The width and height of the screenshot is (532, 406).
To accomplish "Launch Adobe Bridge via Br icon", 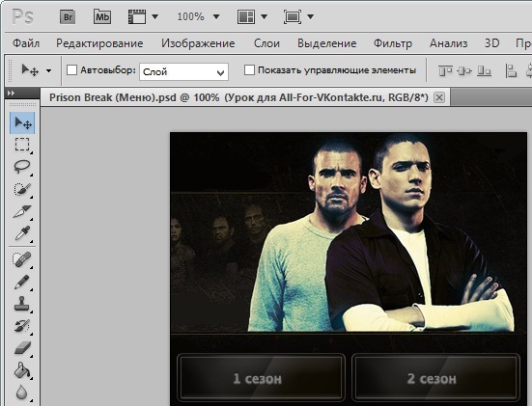I will pos(68,17).
